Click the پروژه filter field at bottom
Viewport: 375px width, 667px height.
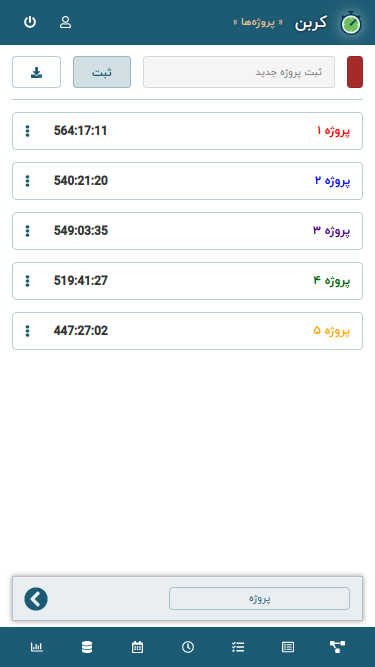click(259, 599)
